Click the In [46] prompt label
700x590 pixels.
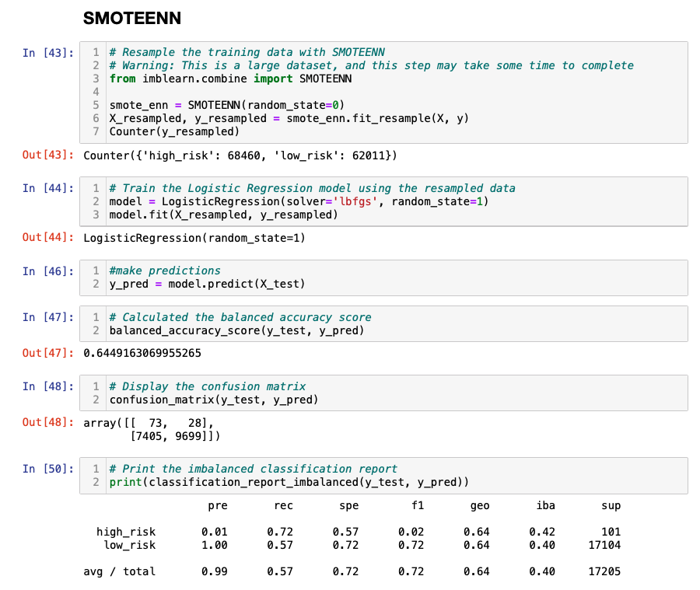pyautogui.click(x=48, y=271)
